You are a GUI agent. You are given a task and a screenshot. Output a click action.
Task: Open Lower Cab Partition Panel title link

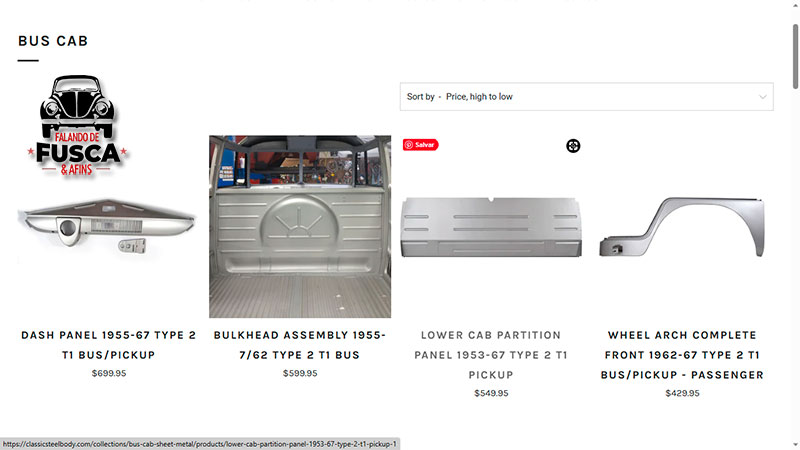click(x=491, y=355)
